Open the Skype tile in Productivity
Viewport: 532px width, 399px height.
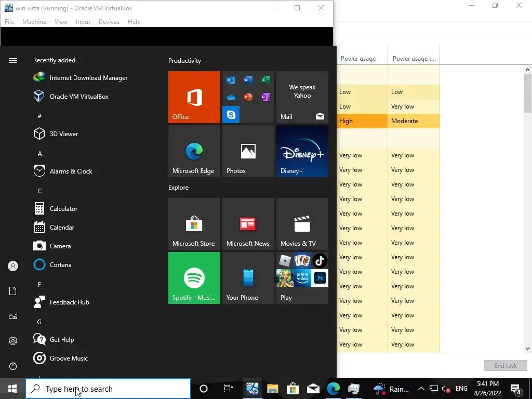231,115
